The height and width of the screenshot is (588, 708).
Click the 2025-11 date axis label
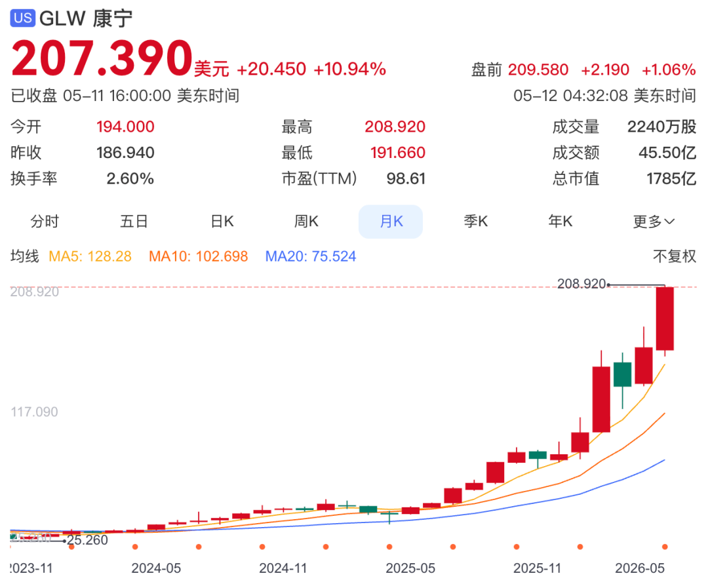pyautogui.click(x=538, y=568)
